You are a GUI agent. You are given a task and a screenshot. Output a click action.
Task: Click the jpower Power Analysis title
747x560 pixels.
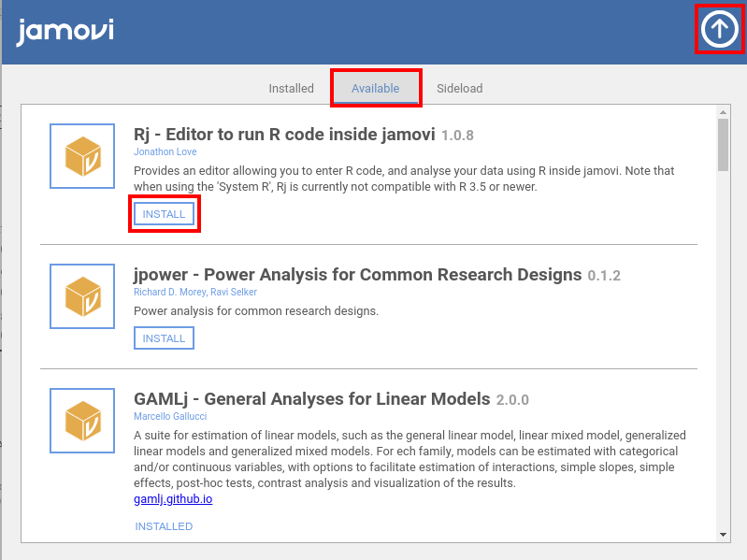coord(358,275)
